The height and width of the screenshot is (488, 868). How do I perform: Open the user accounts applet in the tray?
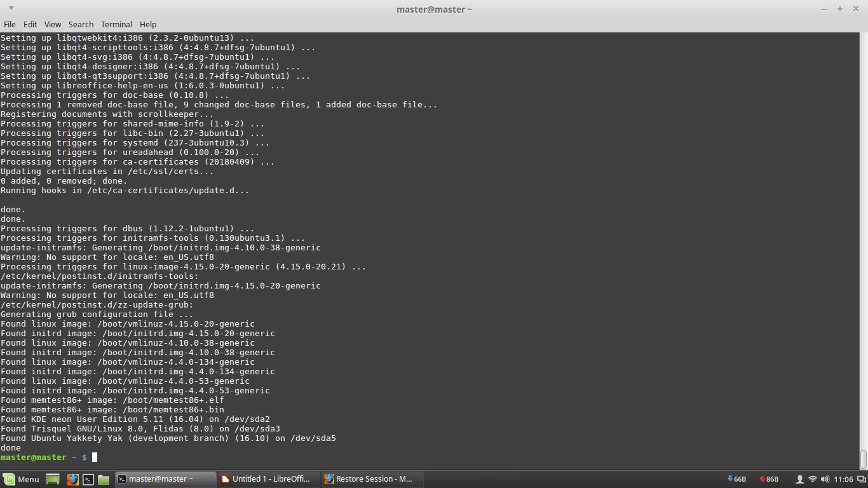tap(800, 479)
